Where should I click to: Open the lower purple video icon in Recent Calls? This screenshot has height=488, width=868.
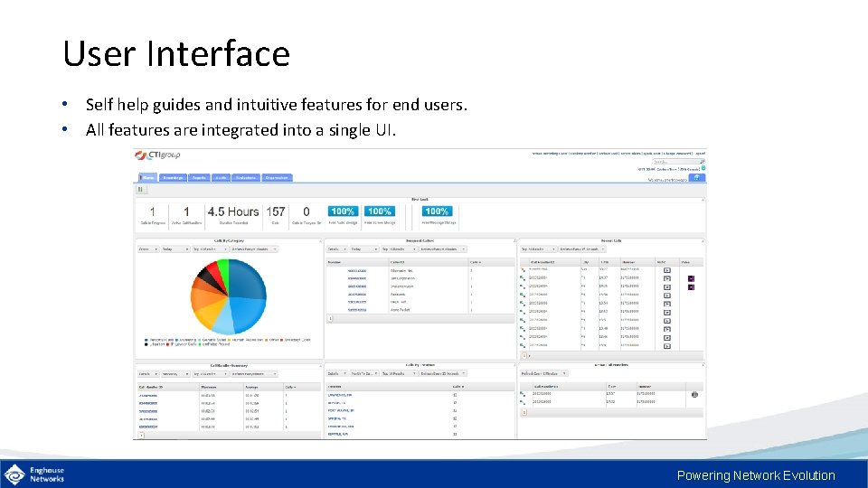pyautogui.click(x=691, y=287)
